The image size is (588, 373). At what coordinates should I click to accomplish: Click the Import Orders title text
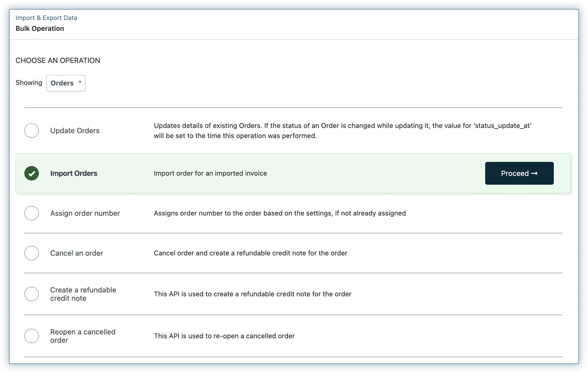(x=74, y=173)
